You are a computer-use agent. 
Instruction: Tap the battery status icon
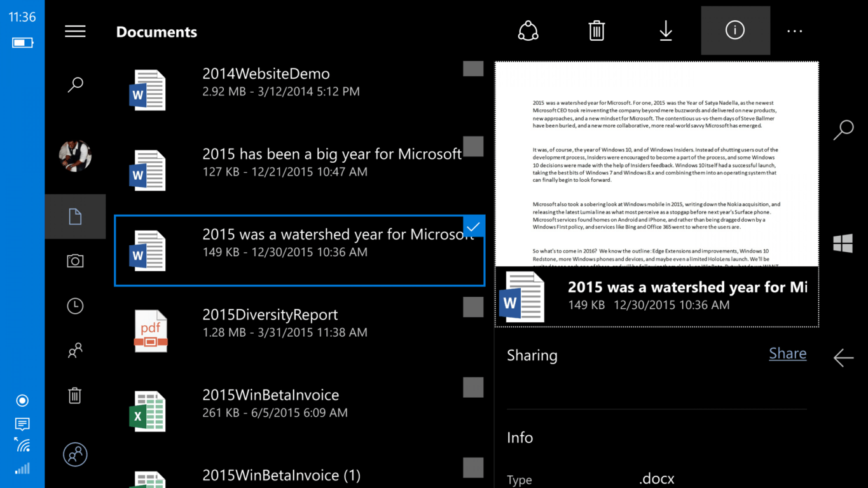(22, 43)
